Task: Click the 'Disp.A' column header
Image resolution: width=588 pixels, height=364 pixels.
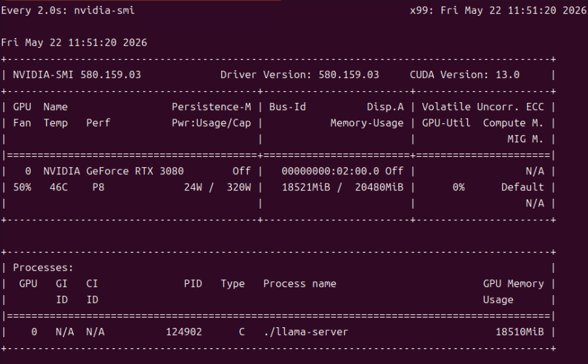Action: [385, 107]
